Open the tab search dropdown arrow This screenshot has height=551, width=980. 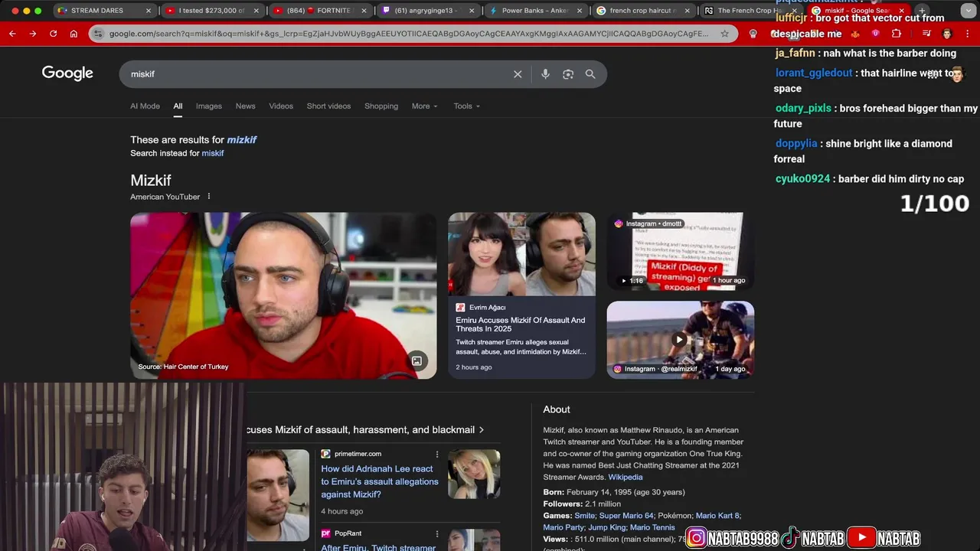968,11
